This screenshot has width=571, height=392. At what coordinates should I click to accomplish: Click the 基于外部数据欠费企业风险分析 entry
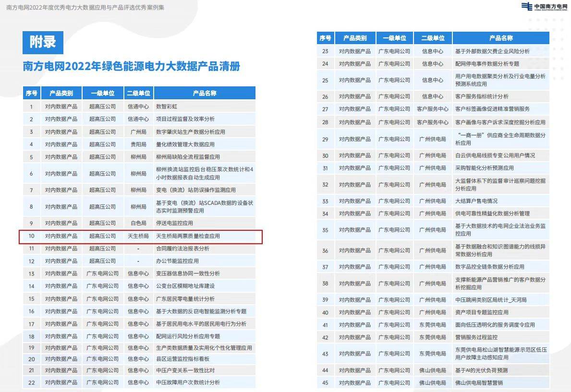pos(492,51)
